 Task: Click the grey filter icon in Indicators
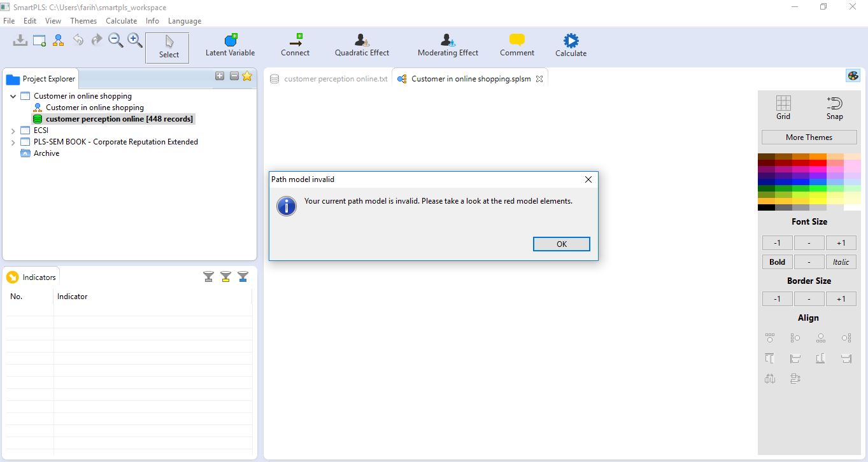click(208, 276)
